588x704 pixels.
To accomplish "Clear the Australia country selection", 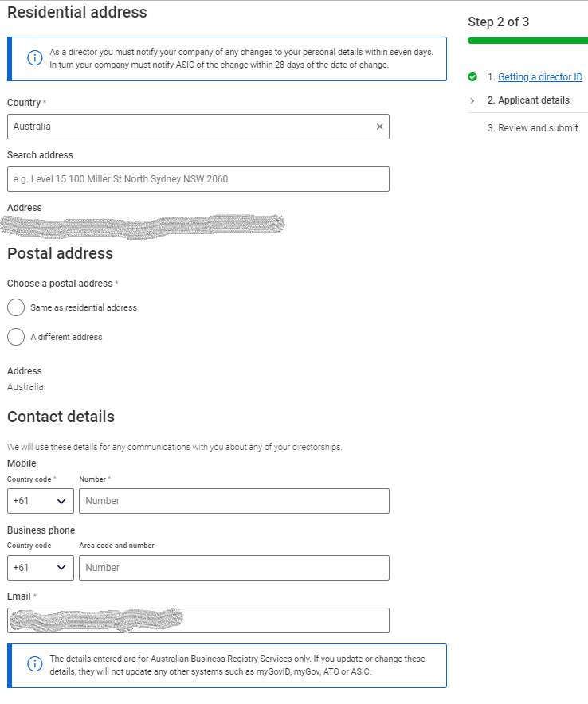I will (379, 127).
